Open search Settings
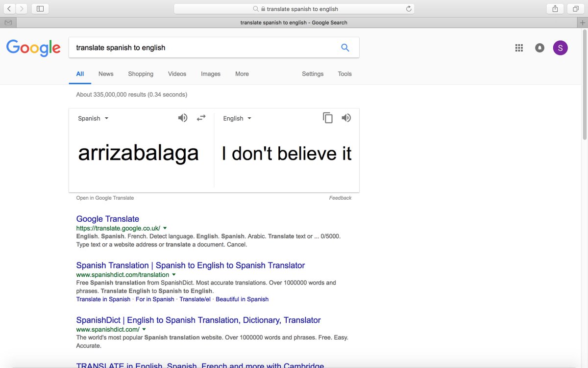The height and width of the screenshot is (368, 588). (x=313, y=74)
